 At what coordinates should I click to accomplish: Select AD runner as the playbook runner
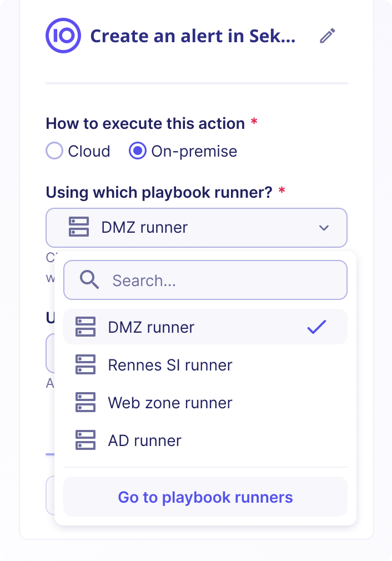[144, 440]
